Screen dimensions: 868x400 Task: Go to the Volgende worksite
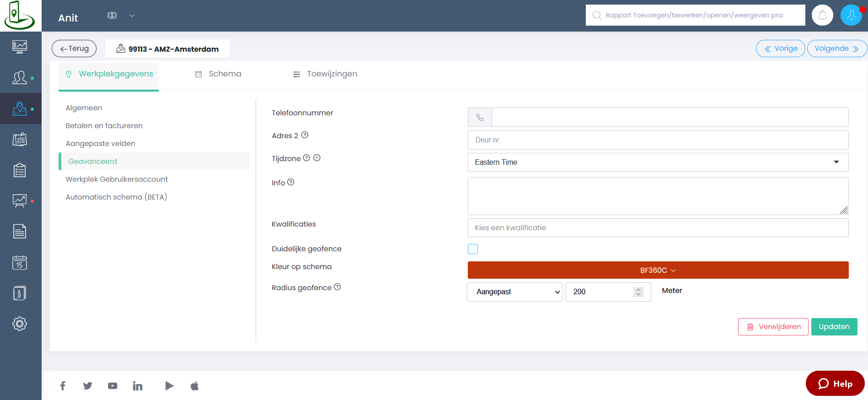point(837,49)
